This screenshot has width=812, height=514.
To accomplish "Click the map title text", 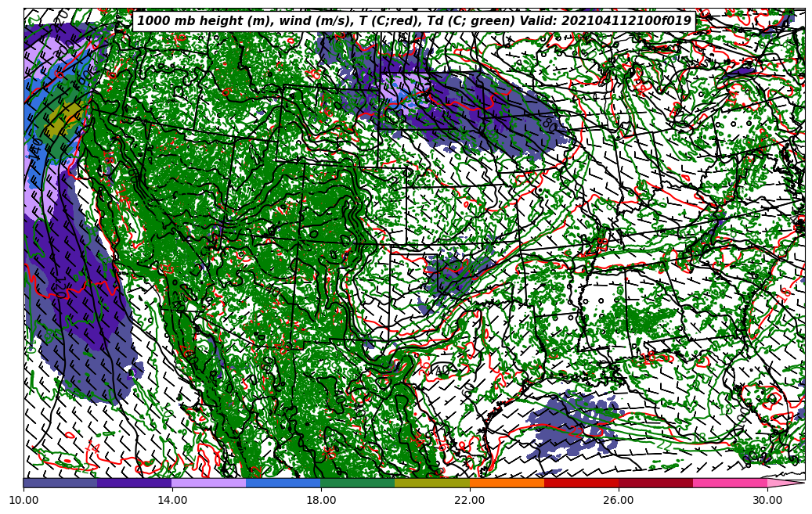I will click(x=413, y=20).
